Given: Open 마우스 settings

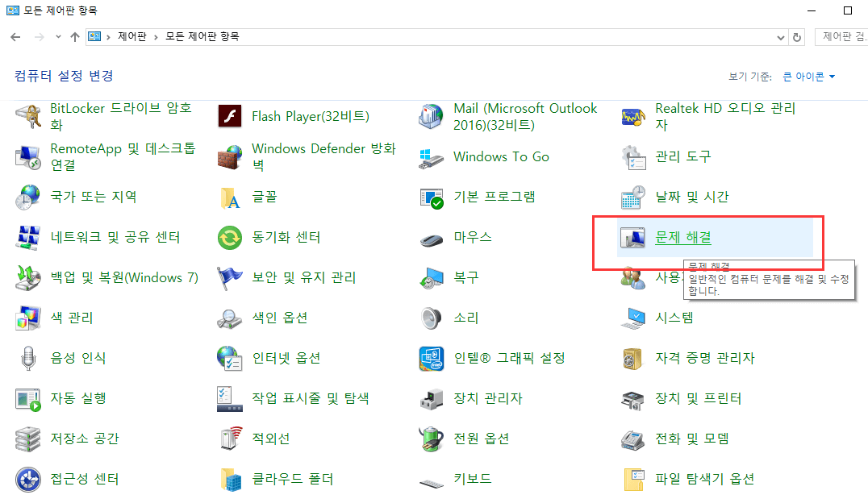Looking at the screenshot, I should 472,237.
